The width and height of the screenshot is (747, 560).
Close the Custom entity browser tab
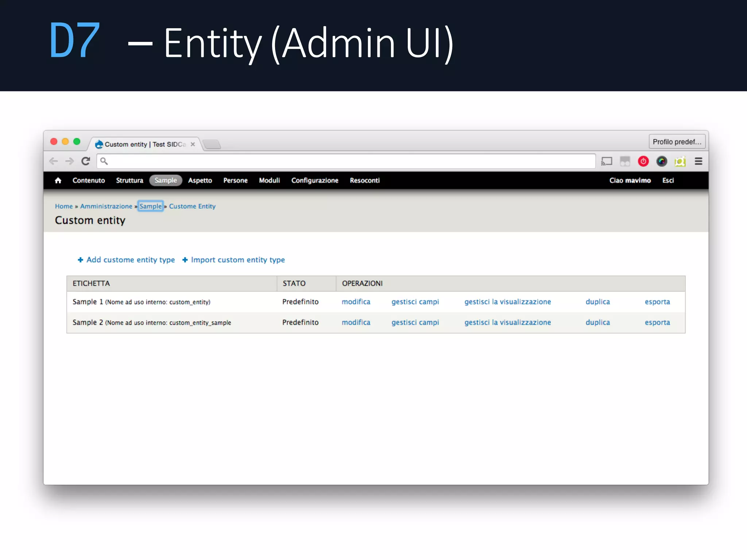[193, 144]
